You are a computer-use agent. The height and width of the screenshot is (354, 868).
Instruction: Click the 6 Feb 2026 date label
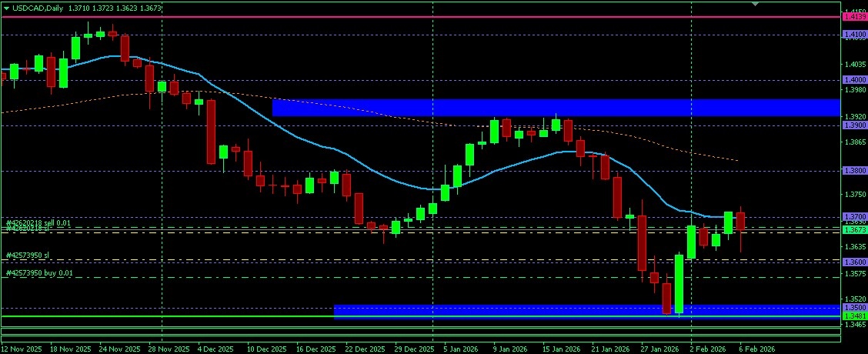[756, 349]
